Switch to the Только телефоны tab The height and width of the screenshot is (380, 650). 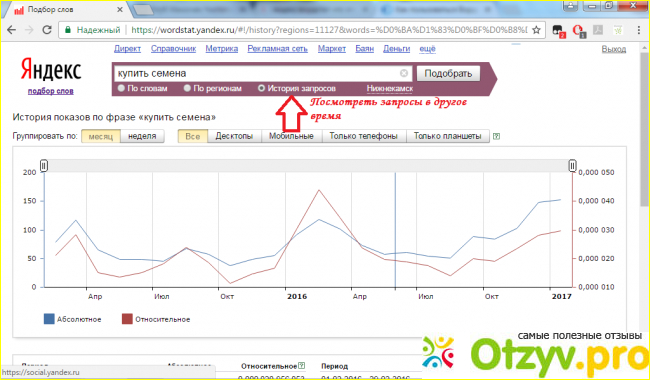pyautogui.click(x=364, y=136)
